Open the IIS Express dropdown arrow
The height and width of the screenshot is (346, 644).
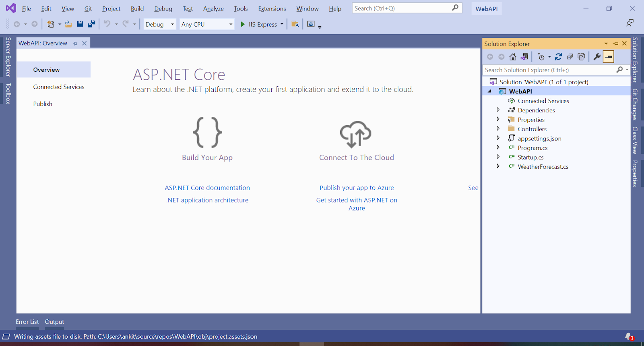(282, 24)
